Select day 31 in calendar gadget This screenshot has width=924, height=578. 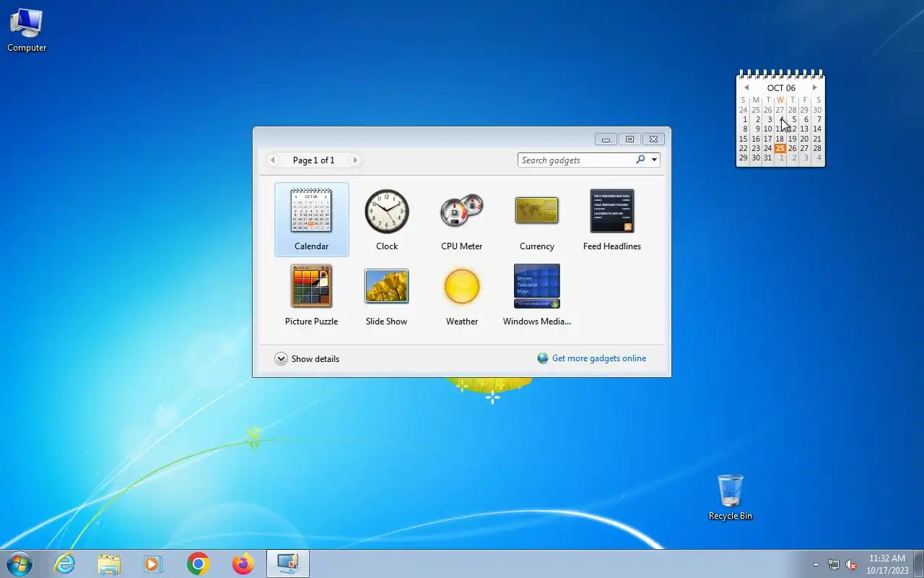(767, 158)
